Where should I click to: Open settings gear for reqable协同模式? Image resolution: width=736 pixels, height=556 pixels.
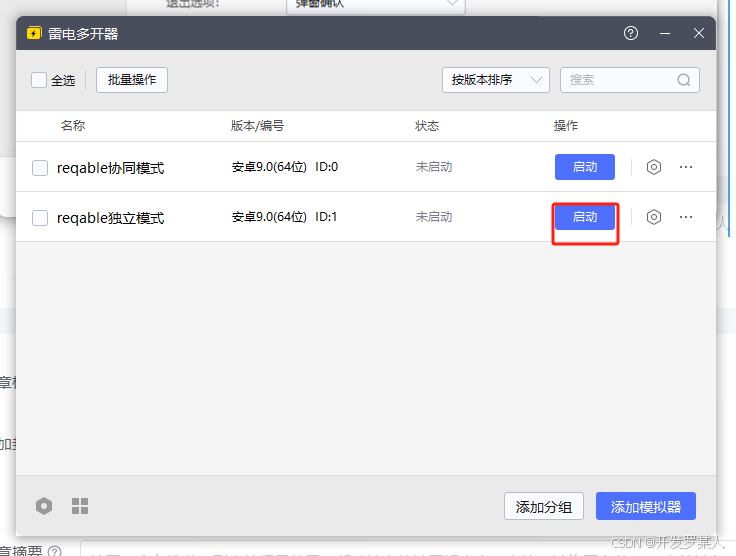point(654,167)
